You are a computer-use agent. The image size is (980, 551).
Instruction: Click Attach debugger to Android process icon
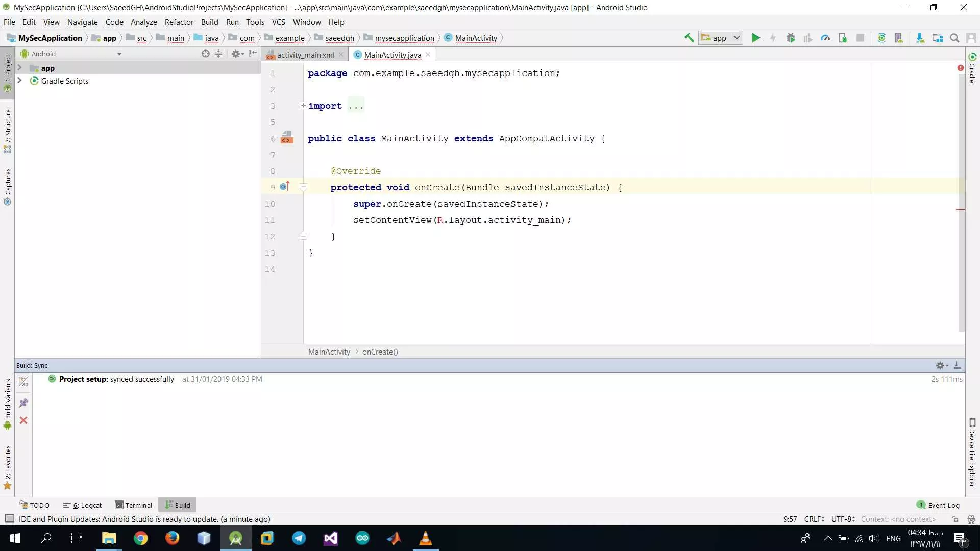[843, 38]
